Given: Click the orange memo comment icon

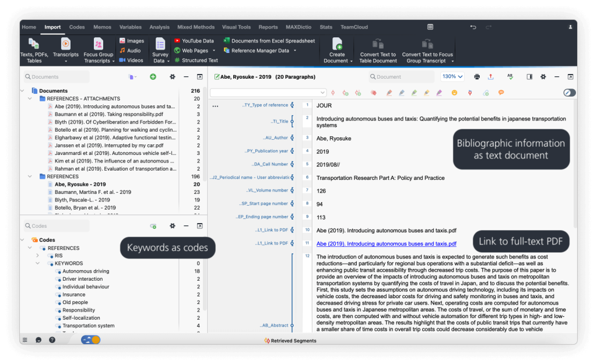Looking at the screenshot, I should tap(501, 93).
